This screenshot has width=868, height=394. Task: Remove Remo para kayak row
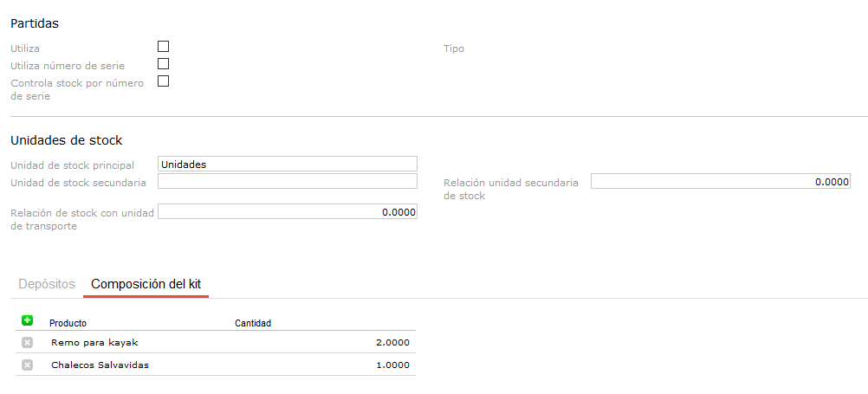(27, 343)
